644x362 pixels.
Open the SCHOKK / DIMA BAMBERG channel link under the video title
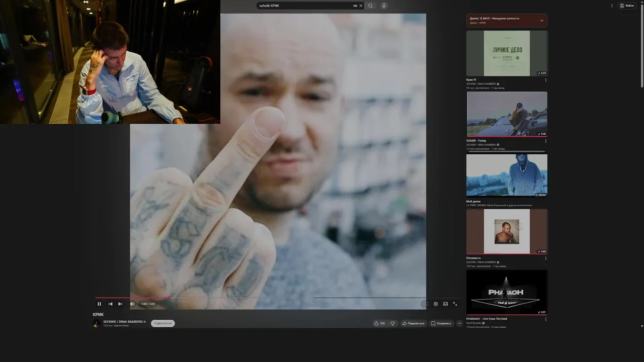click(x=123, y=321)
